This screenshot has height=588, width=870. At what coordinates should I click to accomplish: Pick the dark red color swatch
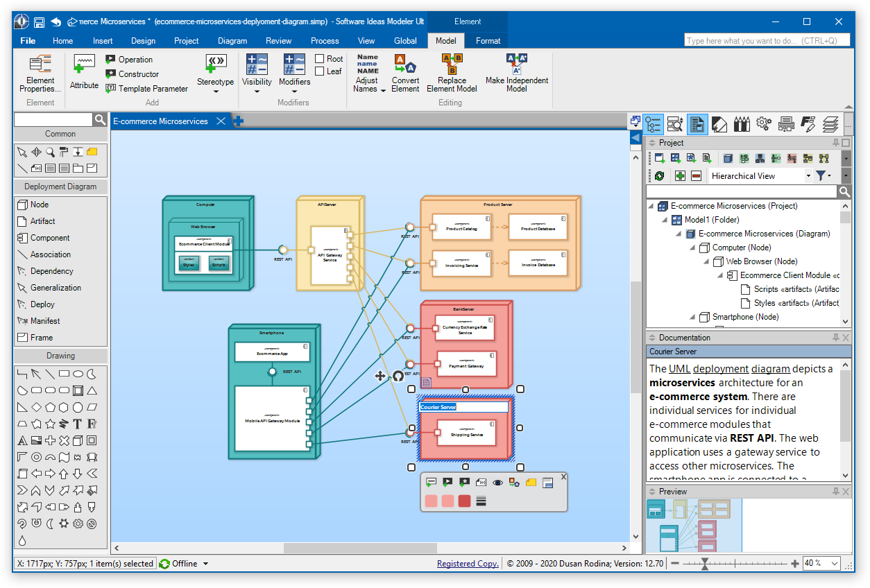pyautogui.click(x=464, y=501)
